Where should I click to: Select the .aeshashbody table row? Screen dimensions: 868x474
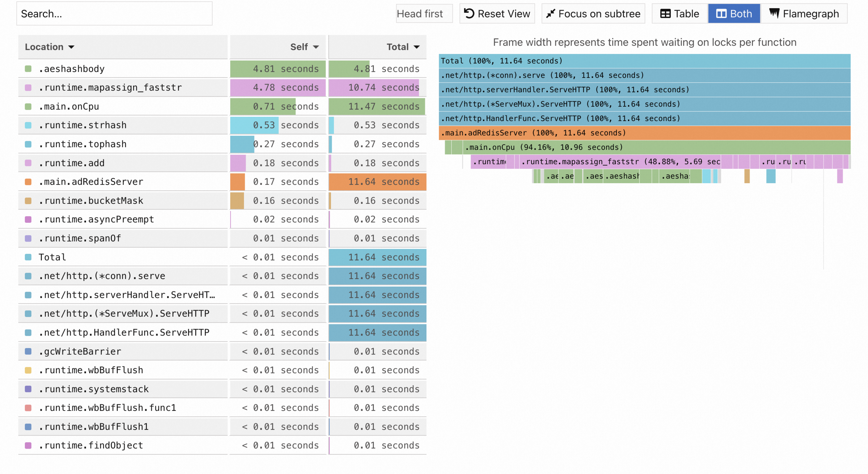(x=222, y=69)
